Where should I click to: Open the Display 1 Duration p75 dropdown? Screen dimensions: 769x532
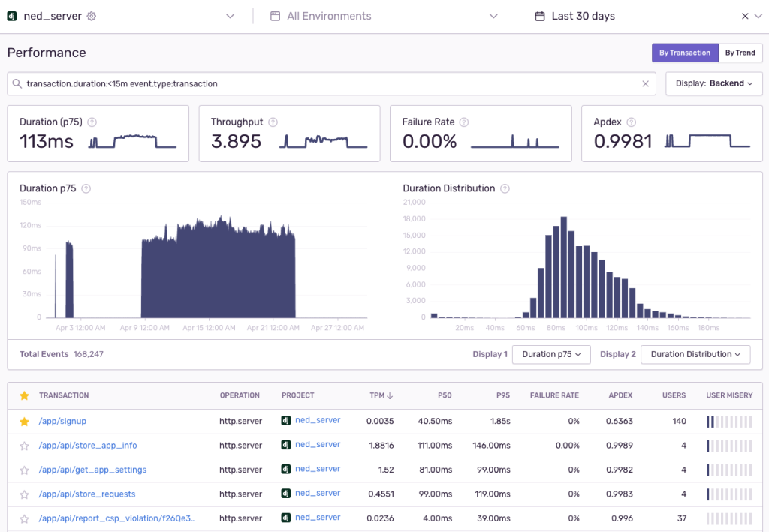tap(551, 355)
